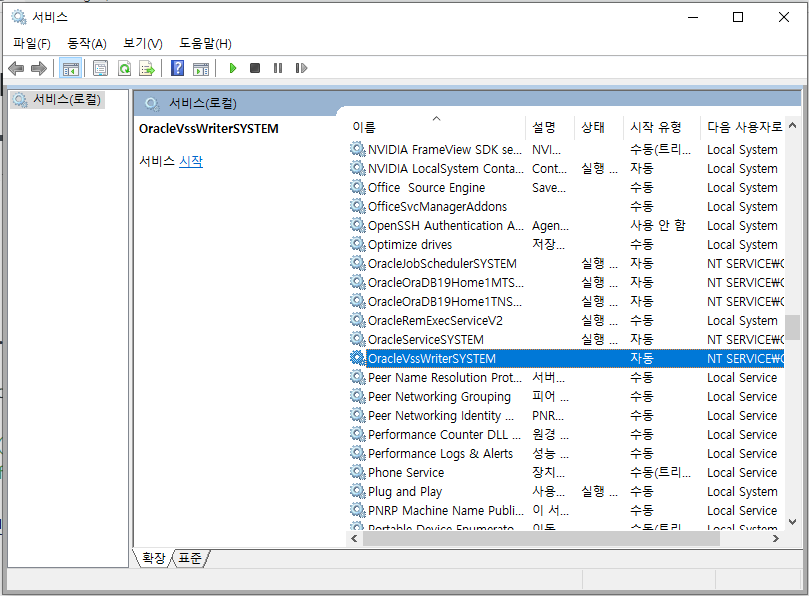The image size is (809, 596).
Task: Open the 파일(F) menu
Action: pyautogui.click(x=30, y=43)
